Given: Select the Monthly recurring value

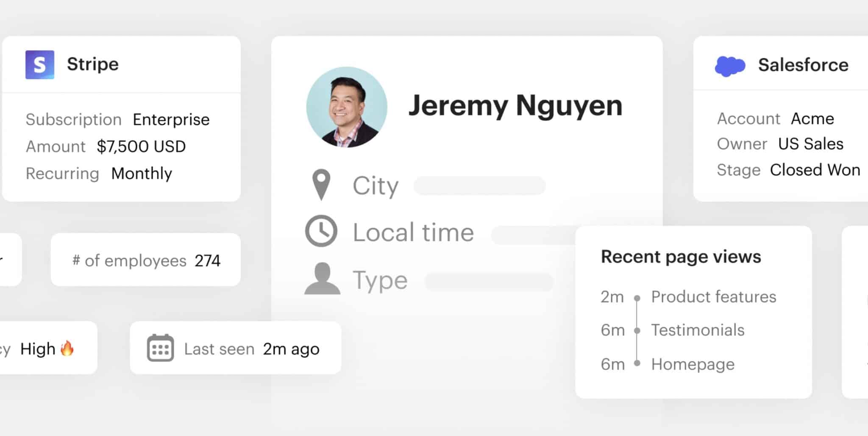Looking at the screenshot, I should point(142,174).
